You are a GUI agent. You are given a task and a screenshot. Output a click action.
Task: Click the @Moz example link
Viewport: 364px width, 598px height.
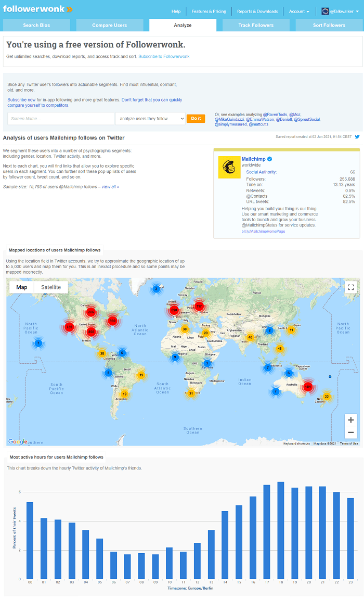click(295, 114)
